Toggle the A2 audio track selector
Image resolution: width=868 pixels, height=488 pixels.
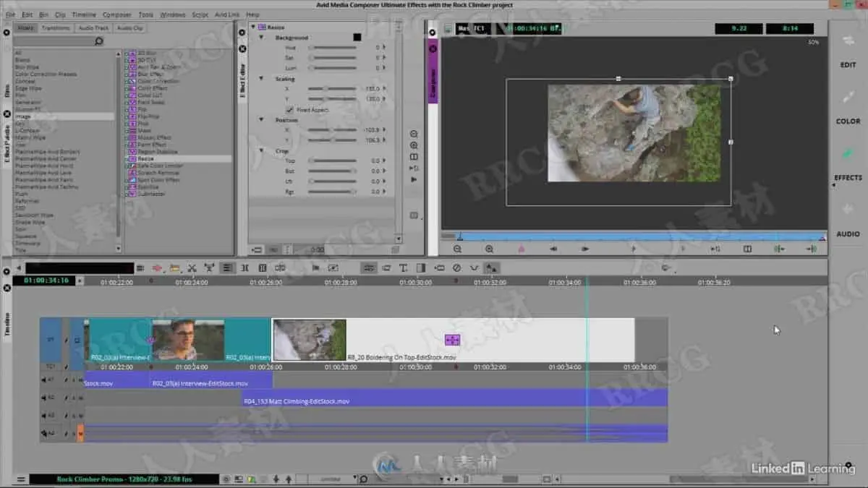[51, 398]
